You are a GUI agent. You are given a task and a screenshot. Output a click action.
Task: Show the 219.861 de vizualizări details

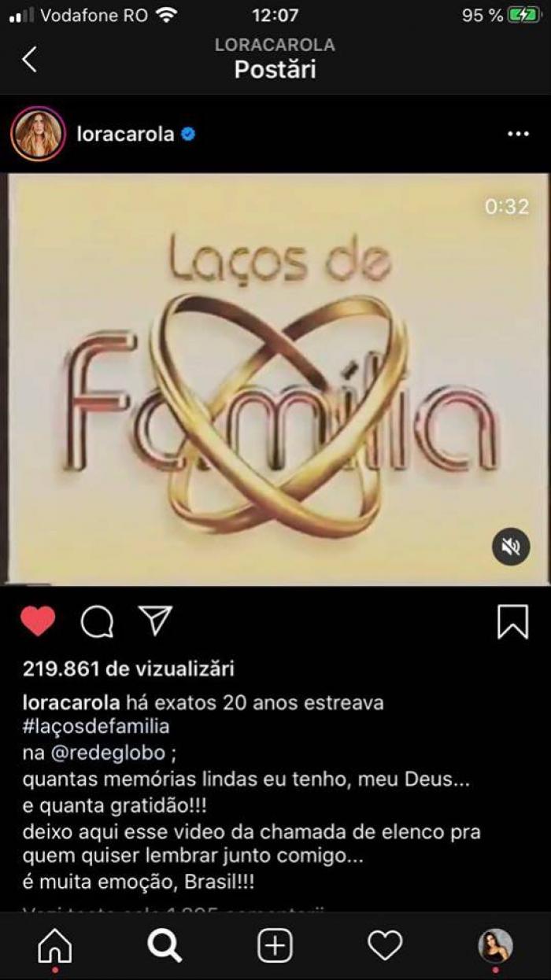click(128, 669)
